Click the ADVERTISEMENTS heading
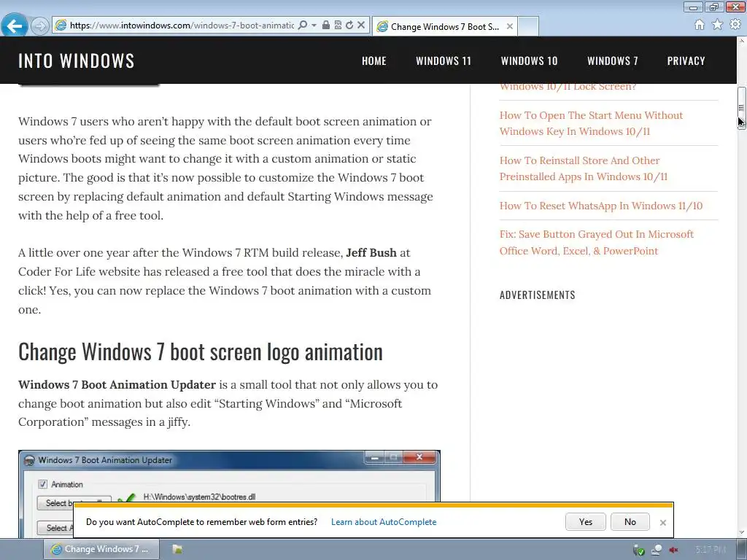The height and width of the screenshot is (560, 747). click(x=538, y=295)
